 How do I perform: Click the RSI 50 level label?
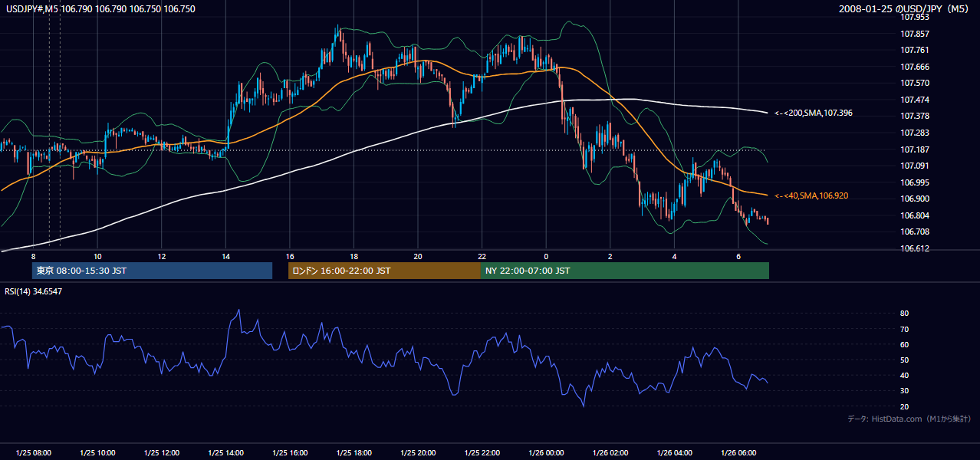click(x=904, y=360)
